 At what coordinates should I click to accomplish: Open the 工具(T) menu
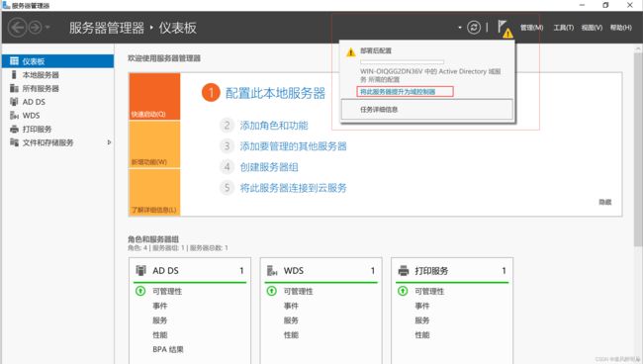pos(564,28)
